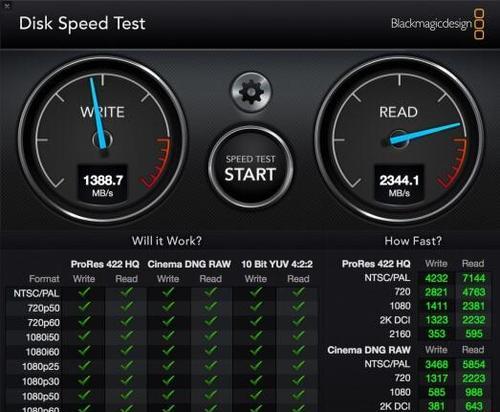Click Cinema DNG 720 write value 1317
The width and height of the screenshot is (500, 412).
436,378
